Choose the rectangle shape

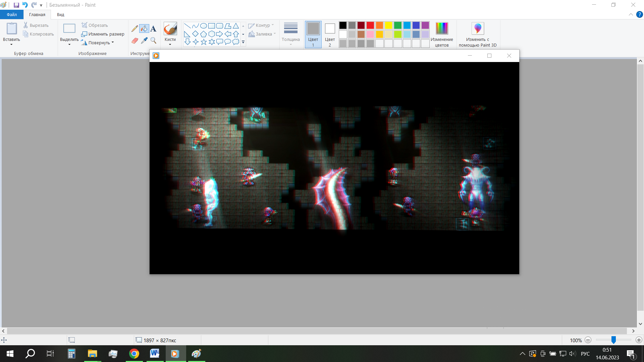tap(212, 26)
